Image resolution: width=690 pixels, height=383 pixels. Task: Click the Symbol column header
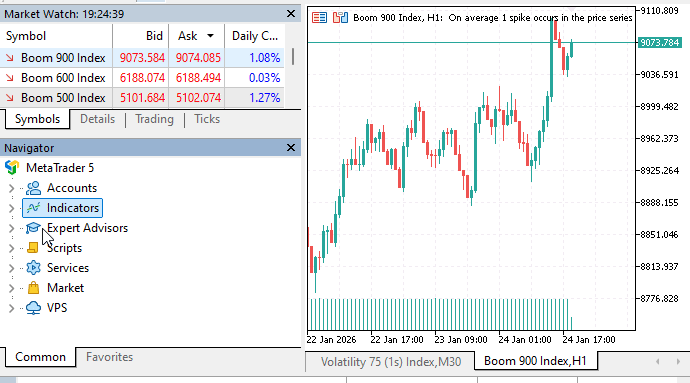tap(56, 36)
